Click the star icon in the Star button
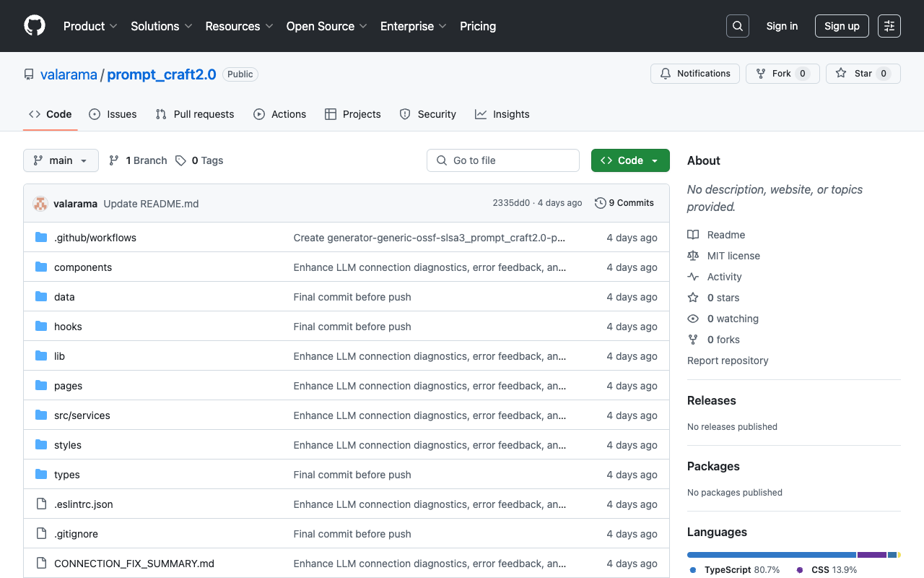Image resolution: width=924 pixels, height=578 pixels. point(841,74)
